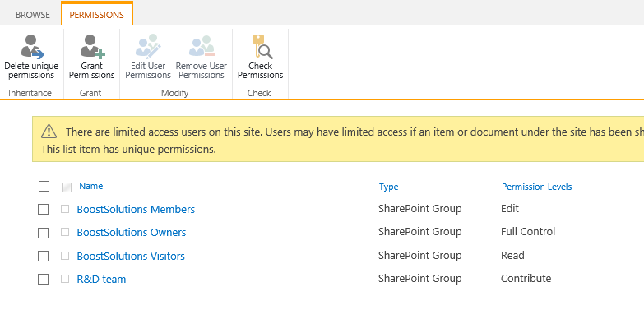Toggle the select-all checkbox in the header row
Viewport: 644px width, 310px height.
pos(44,187)
